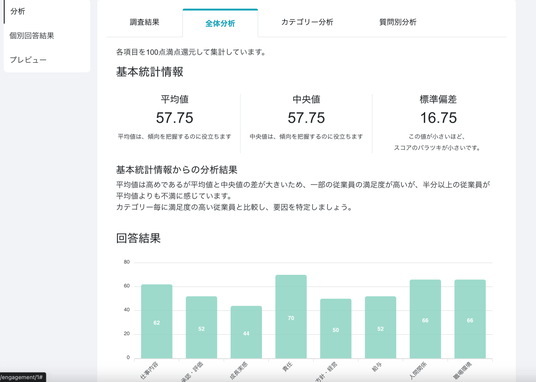Open the 調査結果 tab
The height and width of the screenshot is (382, 536).
tap(145, 22)
